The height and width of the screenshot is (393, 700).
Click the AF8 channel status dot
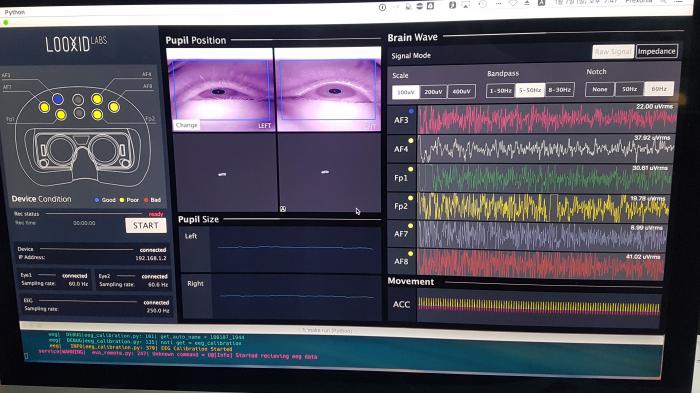coord(410,254)
